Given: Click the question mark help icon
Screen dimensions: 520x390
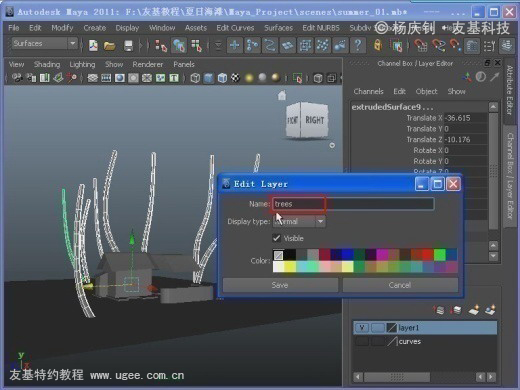Looking at the screenshot, I should (358, 45).
